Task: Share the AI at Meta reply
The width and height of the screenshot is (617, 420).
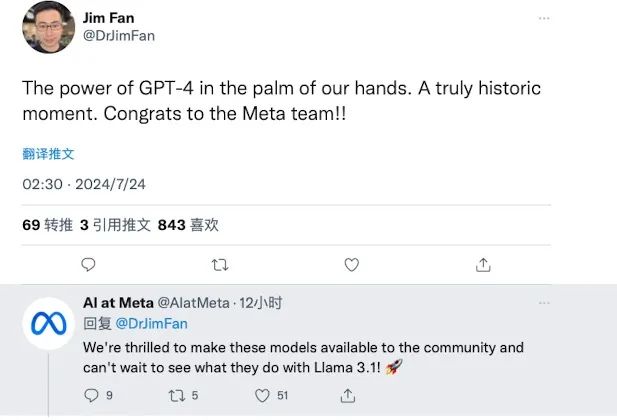Action: [x=348, y=396]
